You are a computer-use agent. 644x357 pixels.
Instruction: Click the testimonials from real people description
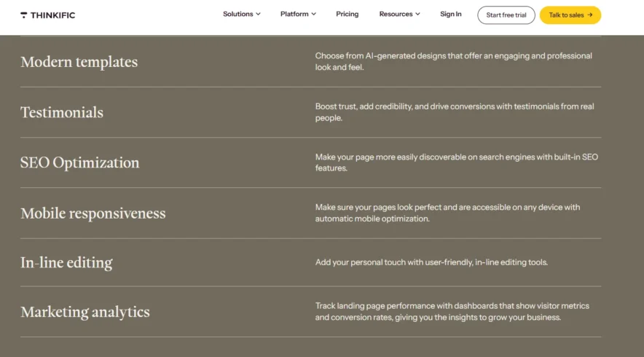(x=454, y=111)
